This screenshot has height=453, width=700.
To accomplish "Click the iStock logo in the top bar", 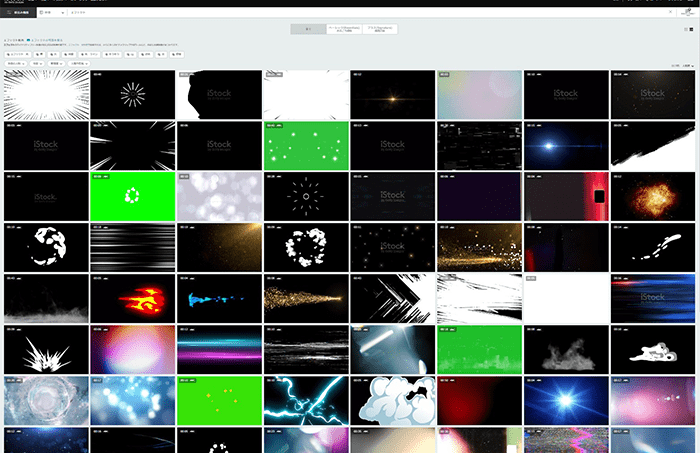I will click(x=12, y=3).
